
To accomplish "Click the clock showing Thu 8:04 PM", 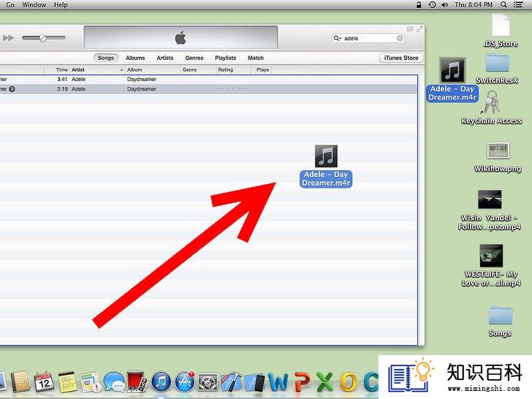I will pyautogui.click(x=474, y=4).
